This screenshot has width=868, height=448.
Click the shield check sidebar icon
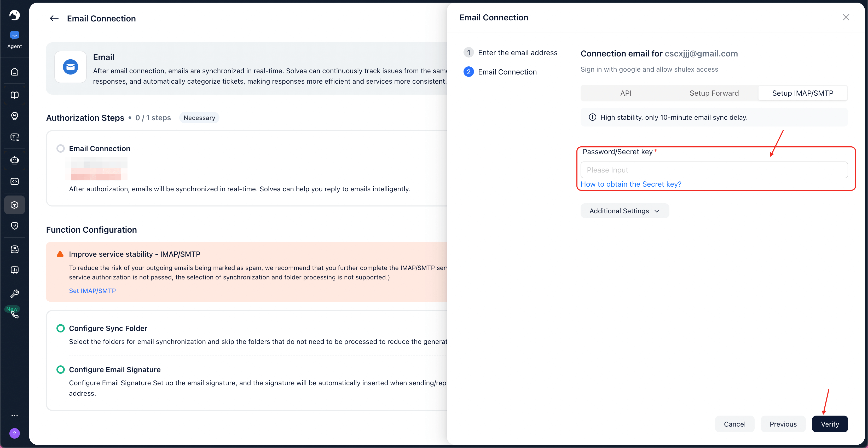14,226
